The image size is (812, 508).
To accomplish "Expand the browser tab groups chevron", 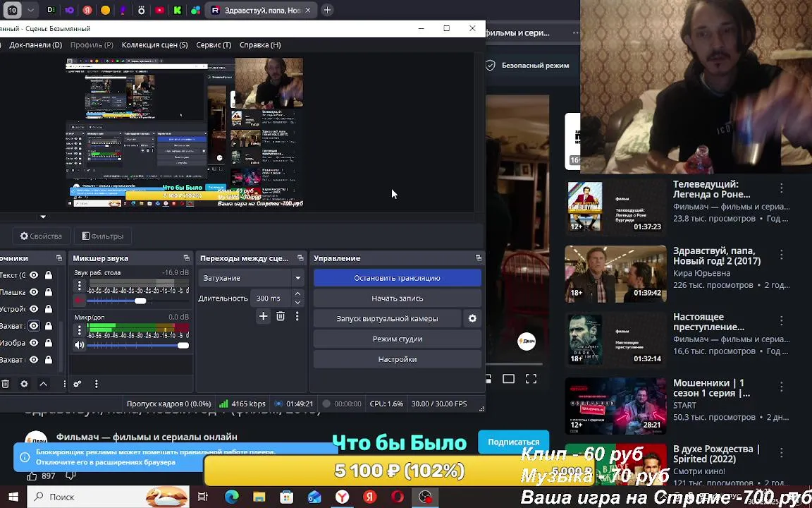I will click(x=30, y=10).
